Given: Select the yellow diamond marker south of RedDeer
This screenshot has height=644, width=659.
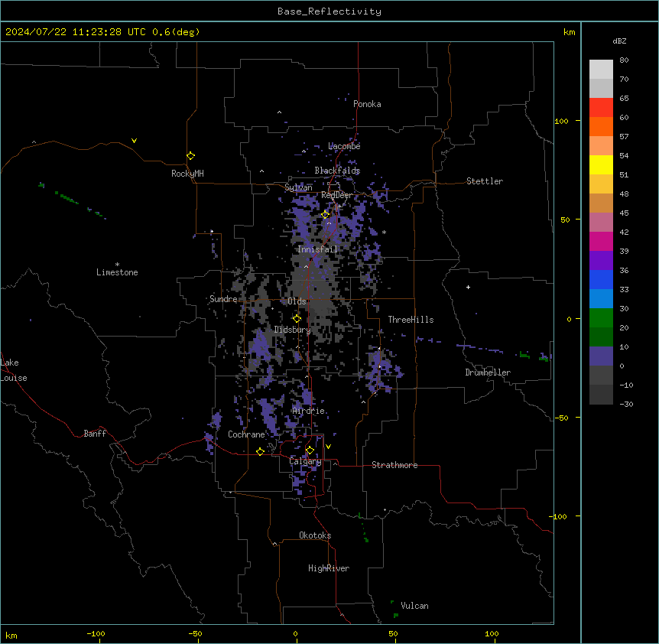Looking at the screenshot, I should 326,215.
